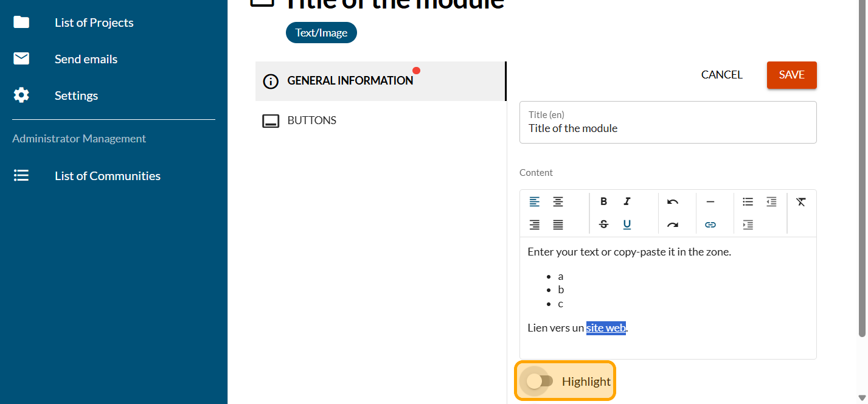Toggle the bullet list
Viewport: 868px width, 404px height.
click(x=748, y=202)
